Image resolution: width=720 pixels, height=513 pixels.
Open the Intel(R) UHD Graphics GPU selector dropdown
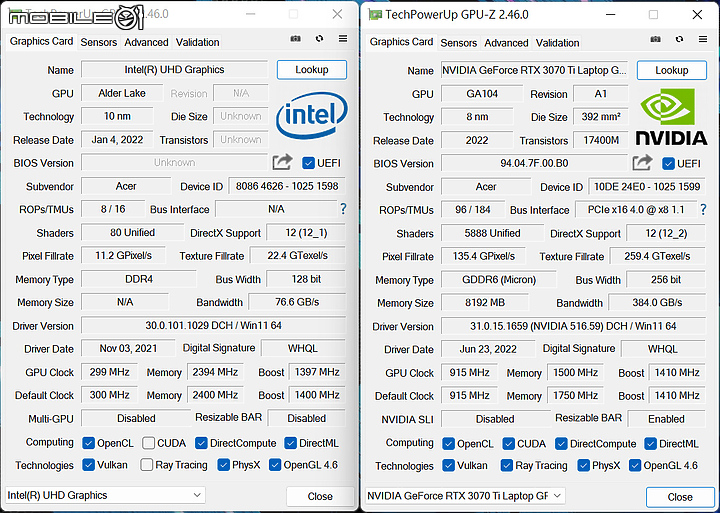tap(105, 495)
